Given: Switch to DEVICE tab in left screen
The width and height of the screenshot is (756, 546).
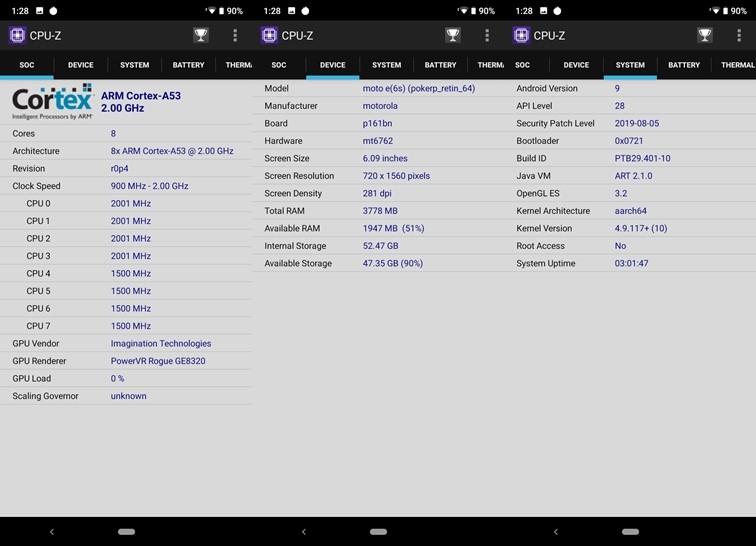Looking at the screenshot, I should [81, 65].
